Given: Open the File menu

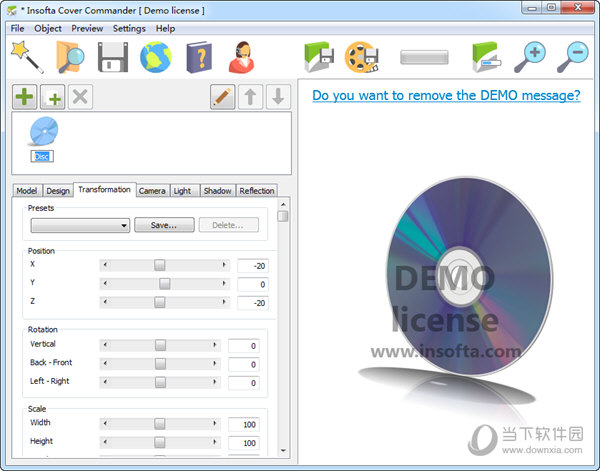Looking at the screenshot, I should click(x=17, y=28).
